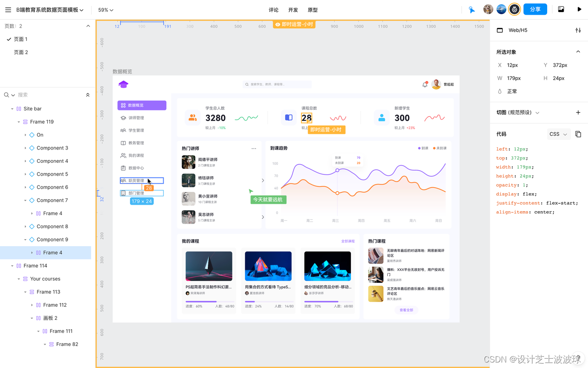
Task: Open the three-dot menu of 热门讲师
Action: click(254, 149)
